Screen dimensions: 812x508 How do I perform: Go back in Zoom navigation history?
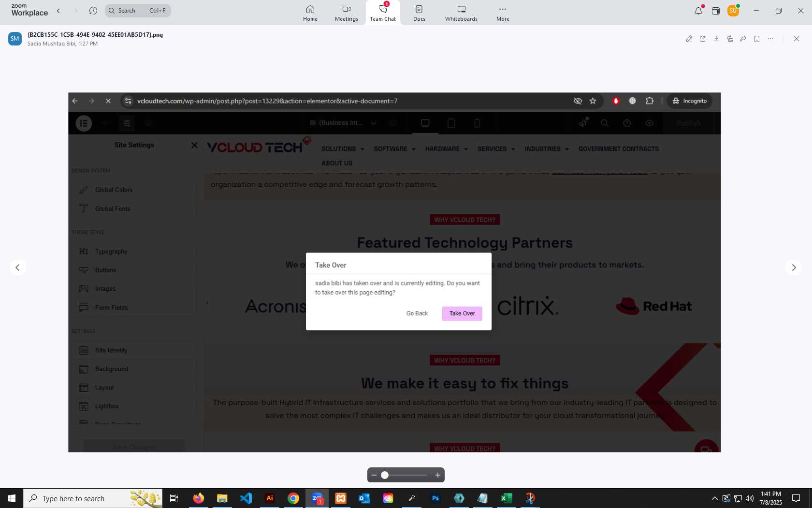pyautogui.click(x=58, y=11)
